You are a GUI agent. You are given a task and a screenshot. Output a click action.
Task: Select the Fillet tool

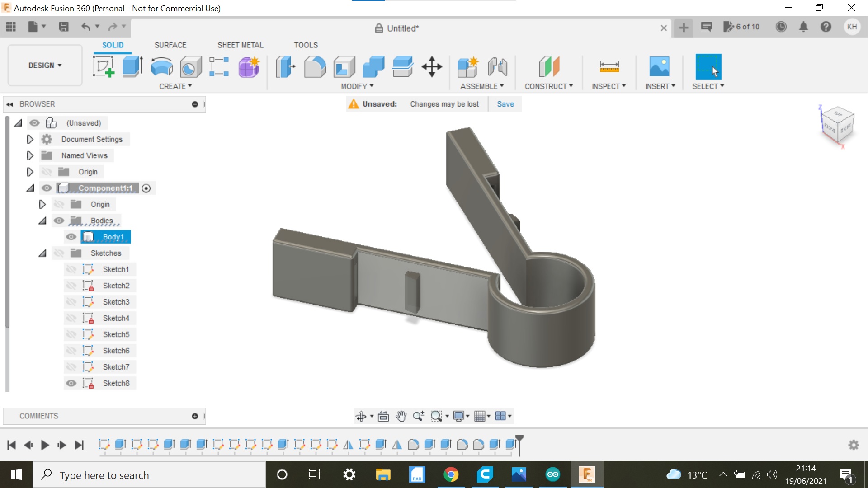pos(315,66)
